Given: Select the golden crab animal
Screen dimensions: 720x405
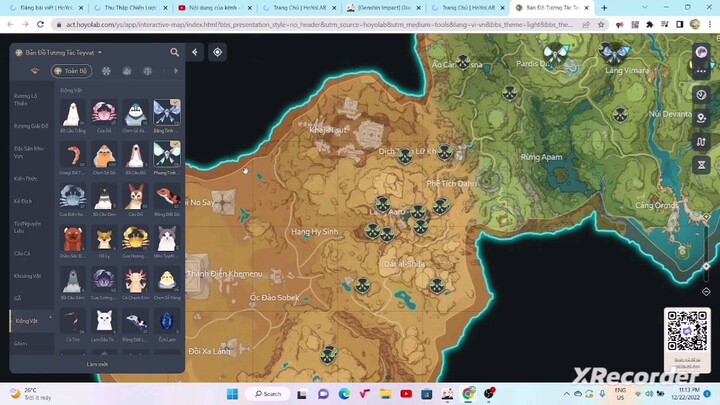Looking at the screenshot, I should (x=135, y=238).
